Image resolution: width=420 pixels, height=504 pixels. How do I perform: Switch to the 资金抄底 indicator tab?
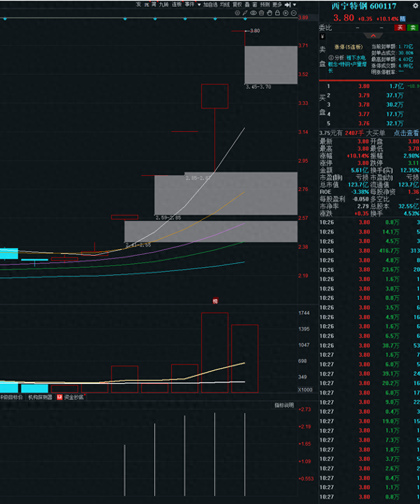[73, 397]
